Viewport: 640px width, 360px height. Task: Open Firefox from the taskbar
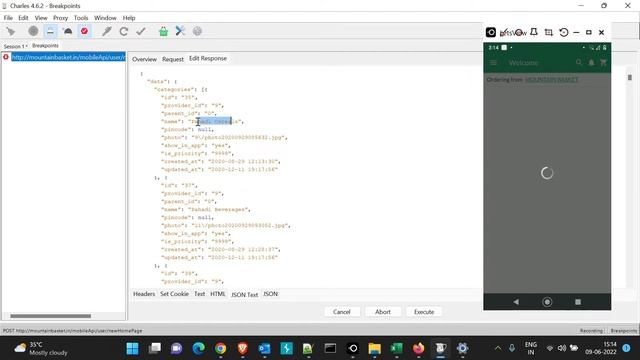point(418,349)
